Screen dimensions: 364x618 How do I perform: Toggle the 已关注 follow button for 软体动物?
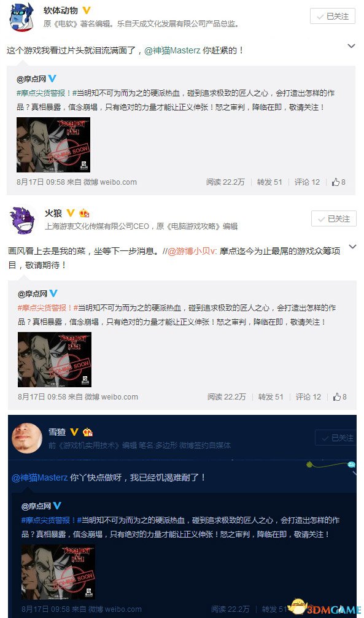[x=333, y=16]
